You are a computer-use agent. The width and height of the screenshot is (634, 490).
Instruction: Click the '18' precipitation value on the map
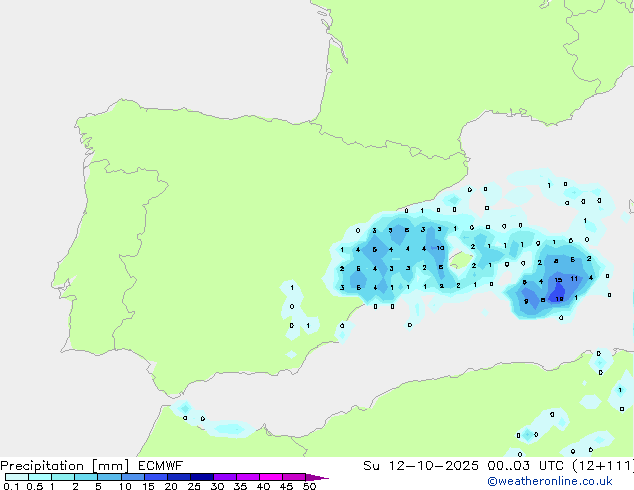tap(560, 299)
